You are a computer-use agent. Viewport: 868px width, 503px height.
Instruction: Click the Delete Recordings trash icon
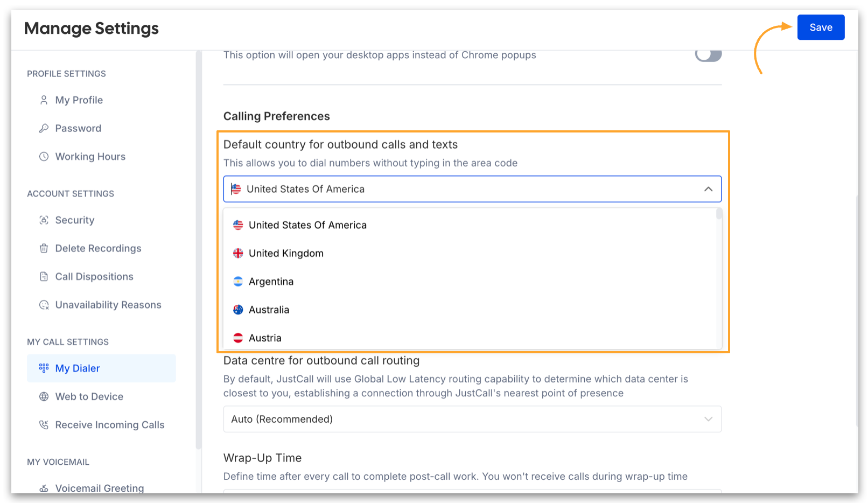click(x=44, y=248)
